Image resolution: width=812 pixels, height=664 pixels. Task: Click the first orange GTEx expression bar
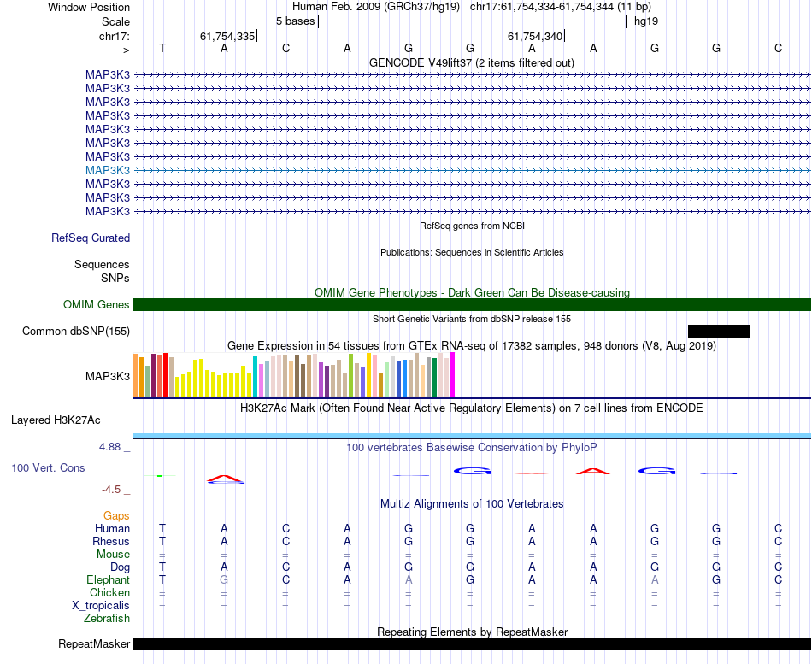click(x=136, y=375)
